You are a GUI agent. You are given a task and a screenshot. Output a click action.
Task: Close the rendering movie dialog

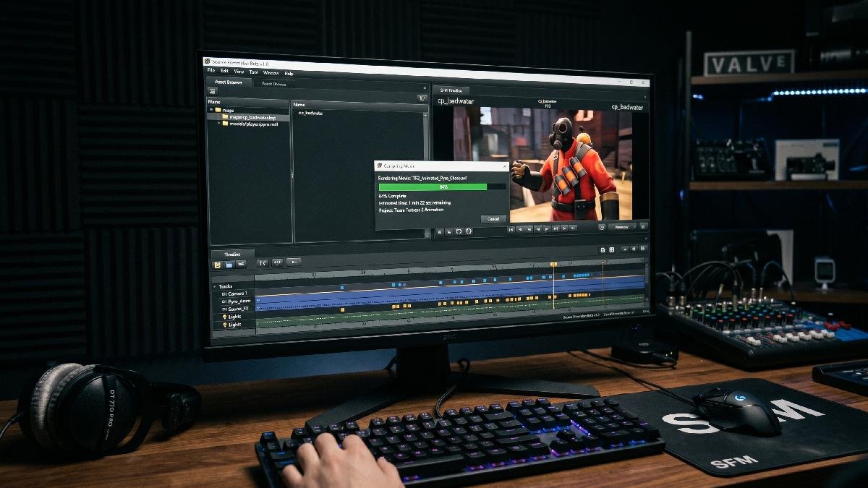tap(505, 166)
